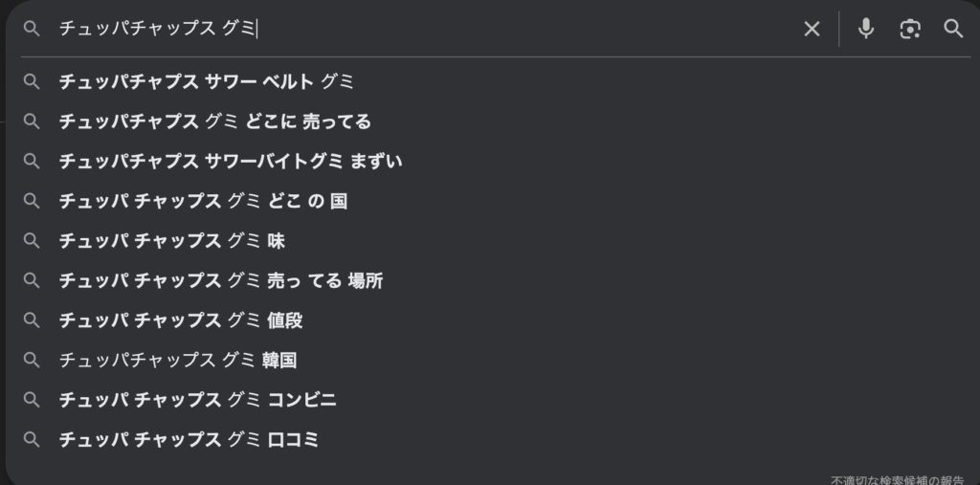Select the 'グミ 味' suggestion
The height and width of the screenshot is (485, 980).
(x=172, y=241)
